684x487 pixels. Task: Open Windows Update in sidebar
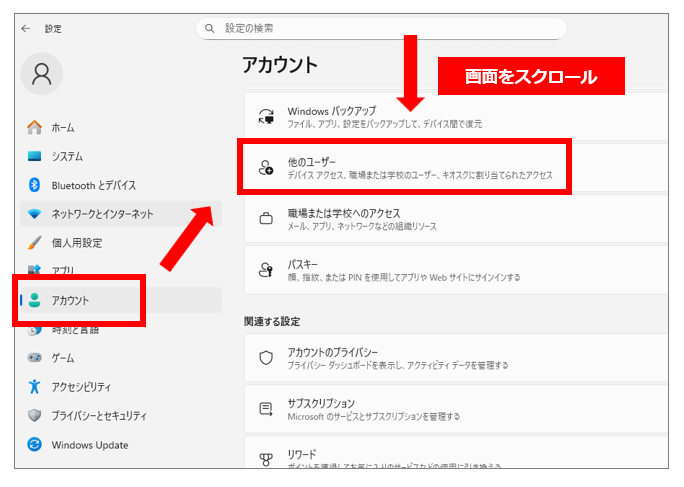tap(121, 445)
